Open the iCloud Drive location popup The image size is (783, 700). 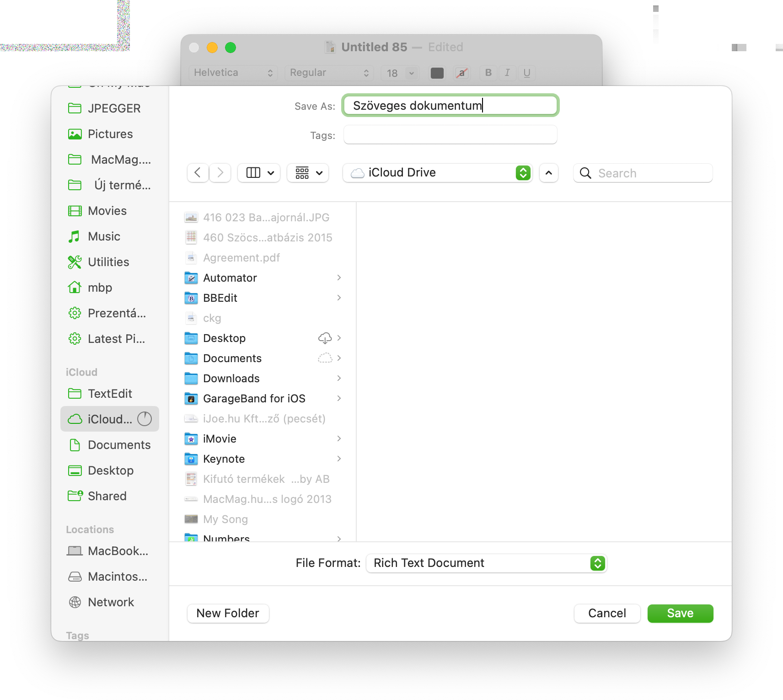pyautogui.click(x=438, y=173)
